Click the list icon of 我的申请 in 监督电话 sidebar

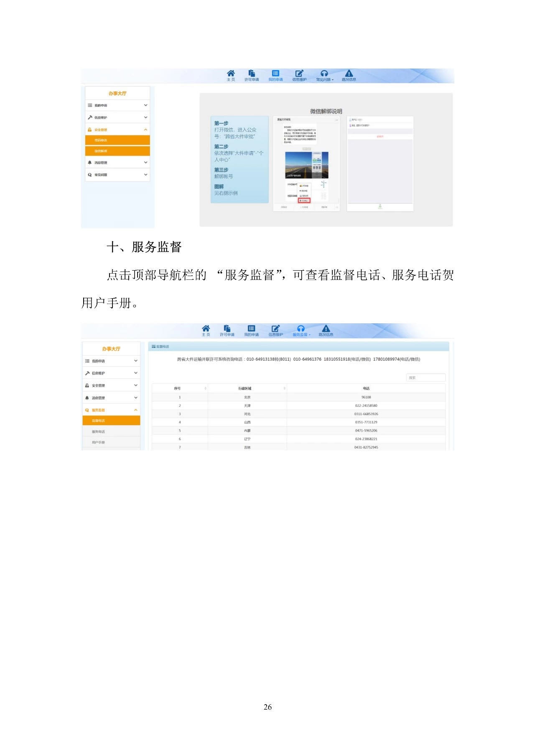[x=87, y=361]
